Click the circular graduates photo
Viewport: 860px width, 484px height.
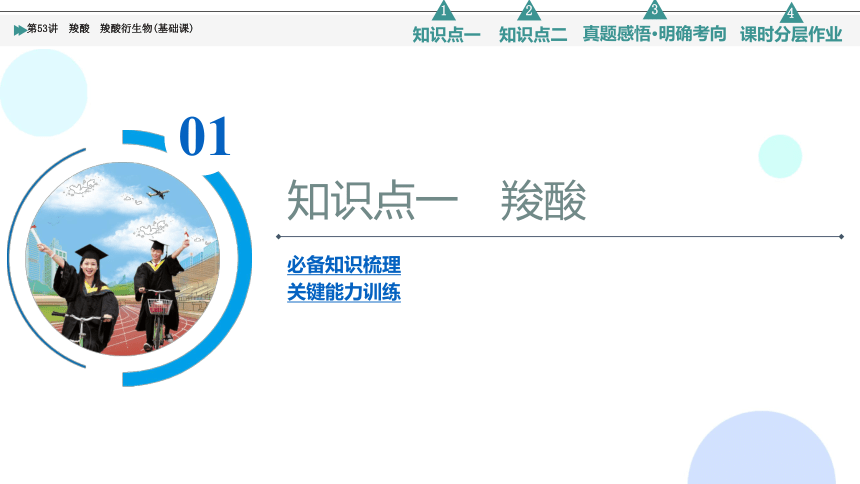pyautogui.click(x=123, y=258)
